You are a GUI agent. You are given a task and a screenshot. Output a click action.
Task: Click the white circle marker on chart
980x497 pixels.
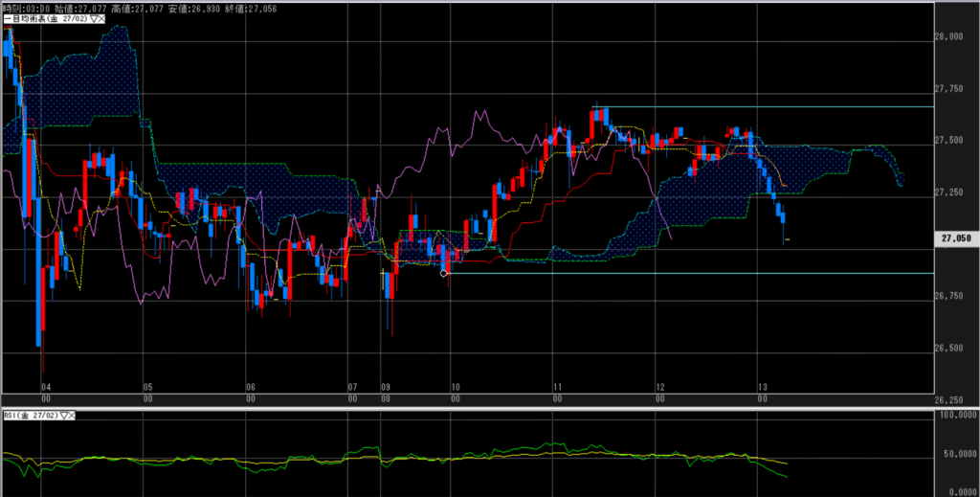point(443,273)
